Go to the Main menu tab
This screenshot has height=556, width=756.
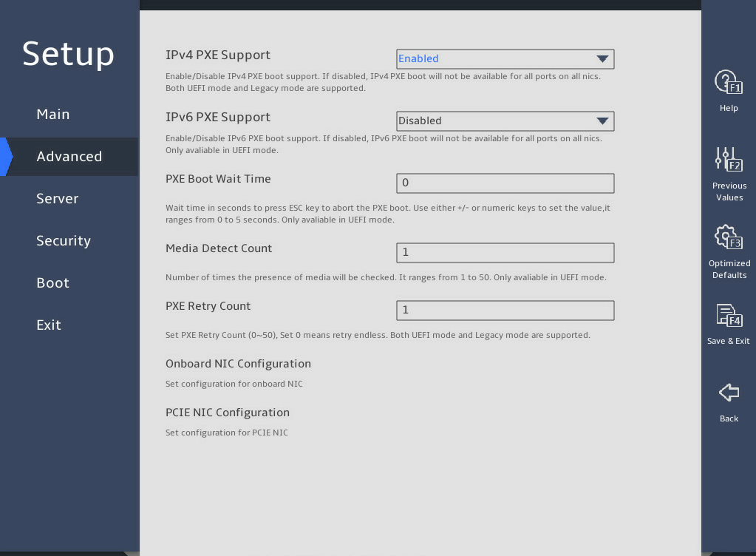pyautogui.click(x=53, y=115)
